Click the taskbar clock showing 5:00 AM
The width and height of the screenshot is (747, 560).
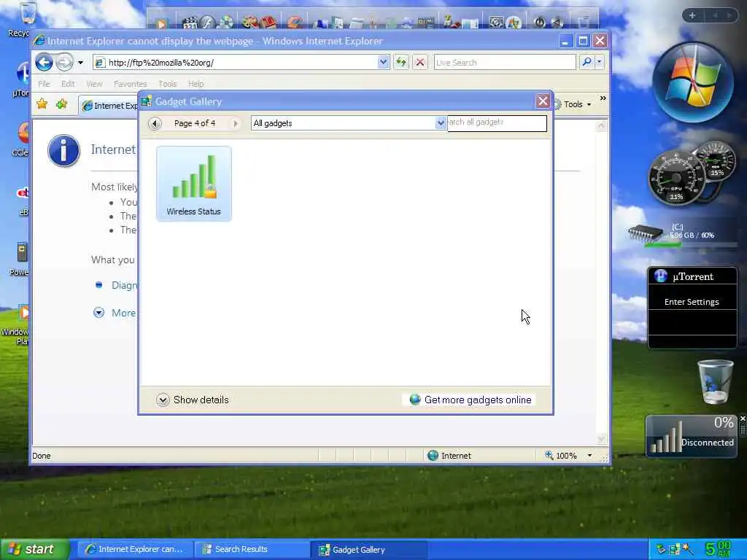[x=718, y=548]
